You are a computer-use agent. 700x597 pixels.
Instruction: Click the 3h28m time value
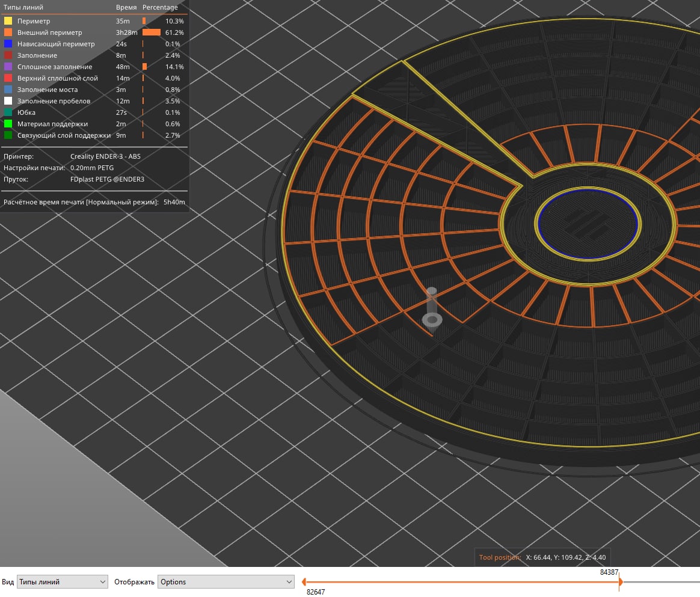click(127, 32)
